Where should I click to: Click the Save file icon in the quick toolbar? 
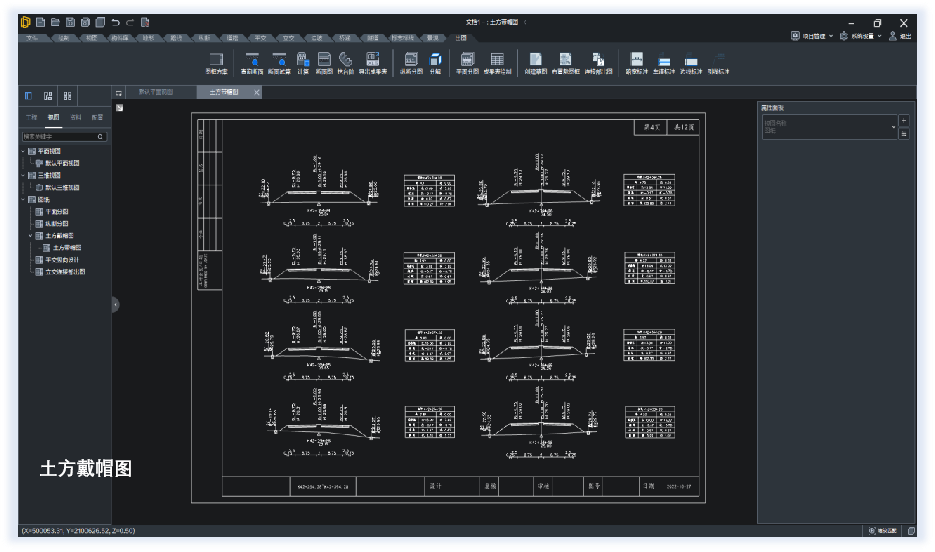[71, 22]
